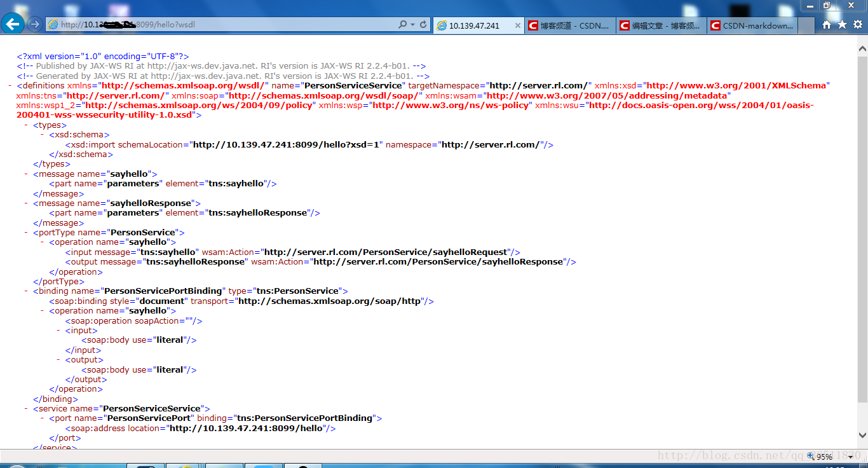Click the soap:body line under <input>
This screenshot has width=868, height=468.
(x=139, y=340)
